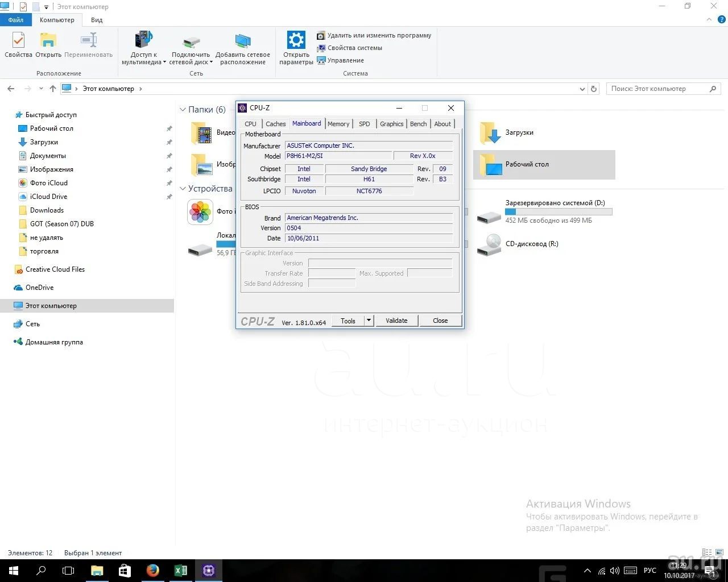Collapse the Папки (6) group
728x582 pixels.
pos(183,110)
